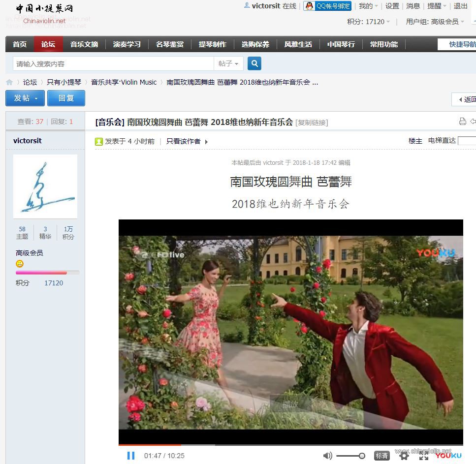Click the Chinaviolin.net site logo
This screenshot has height=464, width=476.
click(x=44, y=14)
